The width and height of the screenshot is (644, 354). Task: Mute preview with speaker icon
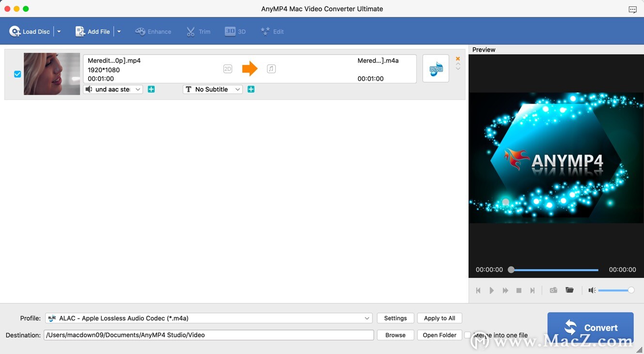click(592, 290)
